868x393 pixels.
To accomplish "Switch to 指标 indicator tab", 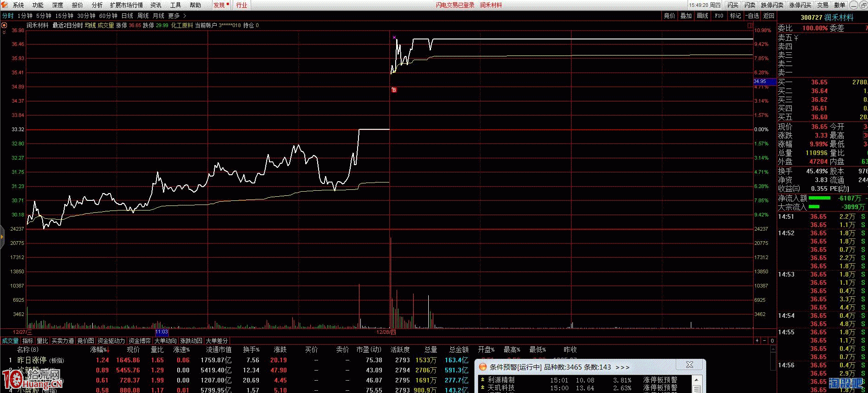I will coord(28,341).
